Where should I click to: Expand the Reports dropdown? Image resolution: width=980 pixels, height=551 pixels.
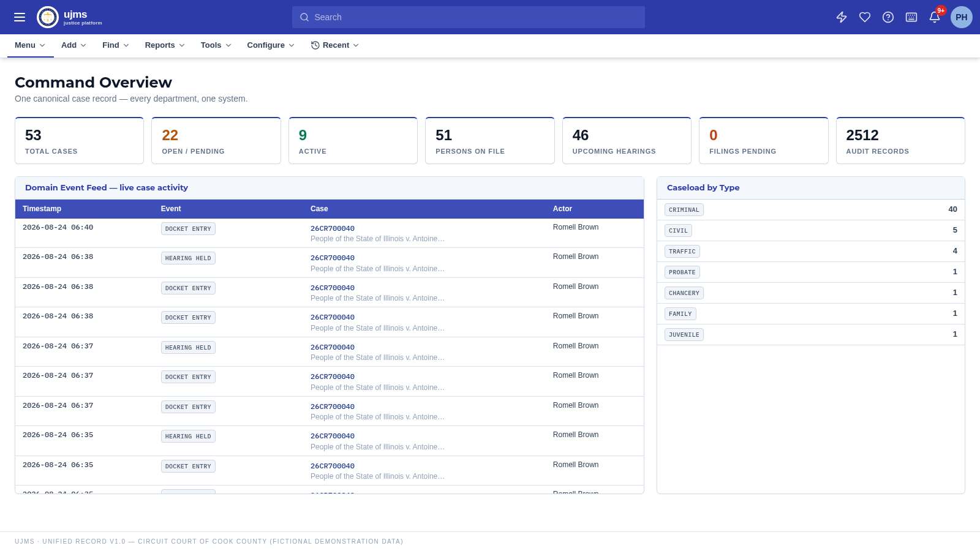[x=165, y=45]
